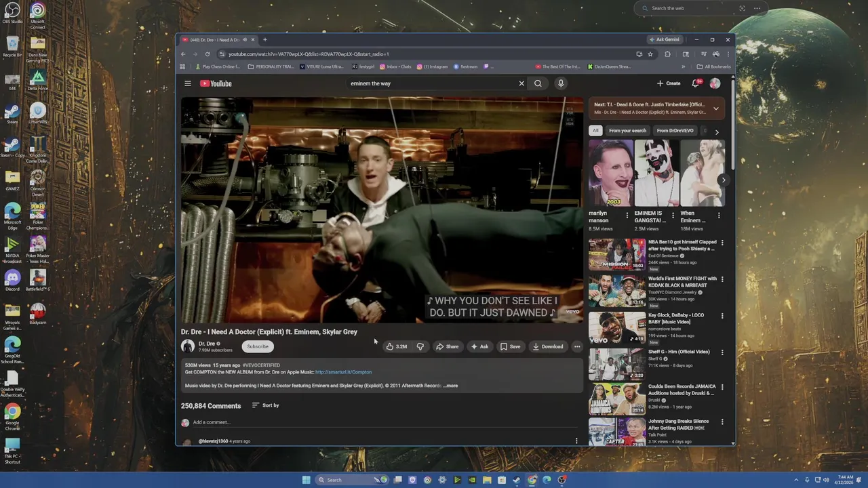This screenshot has height=488, width=868.
Task: Click the Share button
Action: coord(447,346)
